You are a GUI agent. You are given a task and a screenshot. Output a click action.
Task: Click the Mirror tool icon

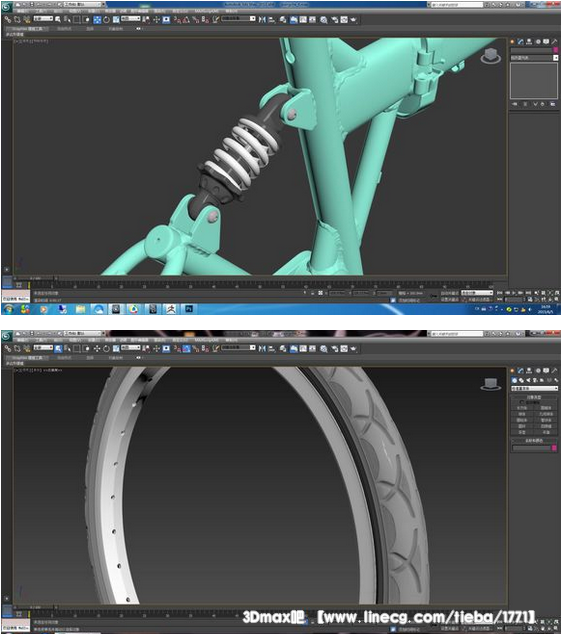point(262,19)
